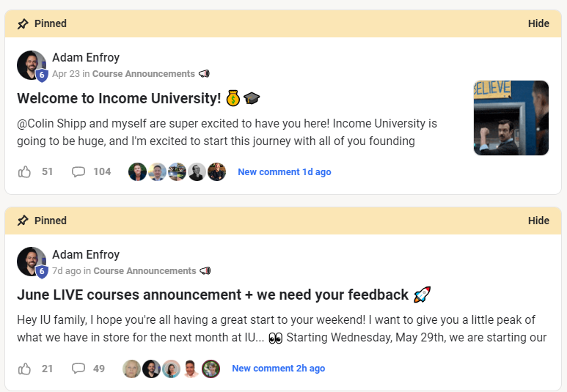567x392 pixels.
Task: Like the June LIVE courses announcement post
Action: coord(25,369)
